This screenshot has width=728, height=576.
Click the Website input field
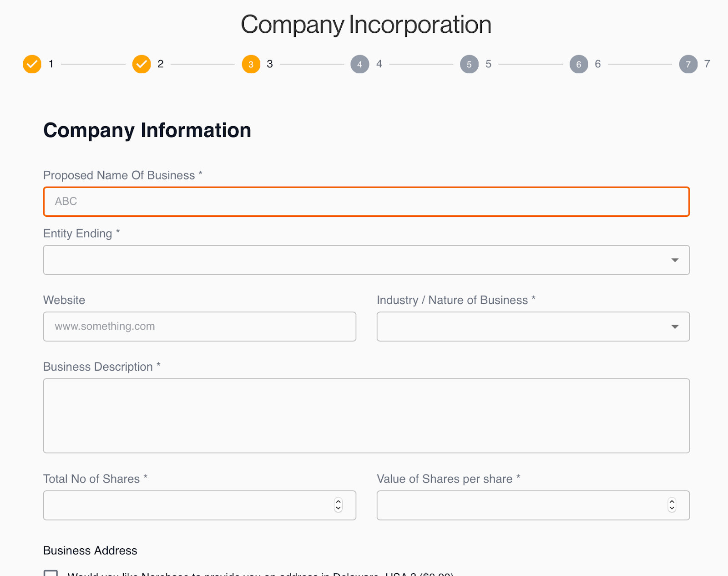pos(199,326)
